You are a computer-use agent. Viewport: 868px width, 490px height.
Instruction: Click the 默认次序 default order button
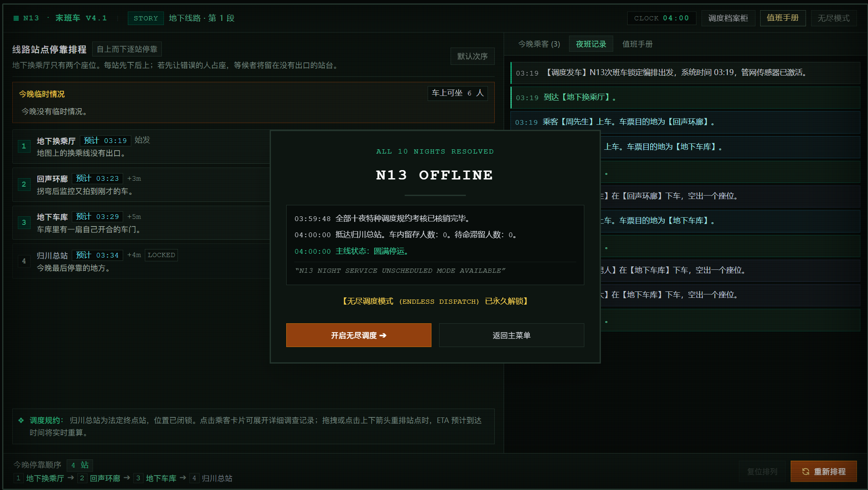coord(472,56)
